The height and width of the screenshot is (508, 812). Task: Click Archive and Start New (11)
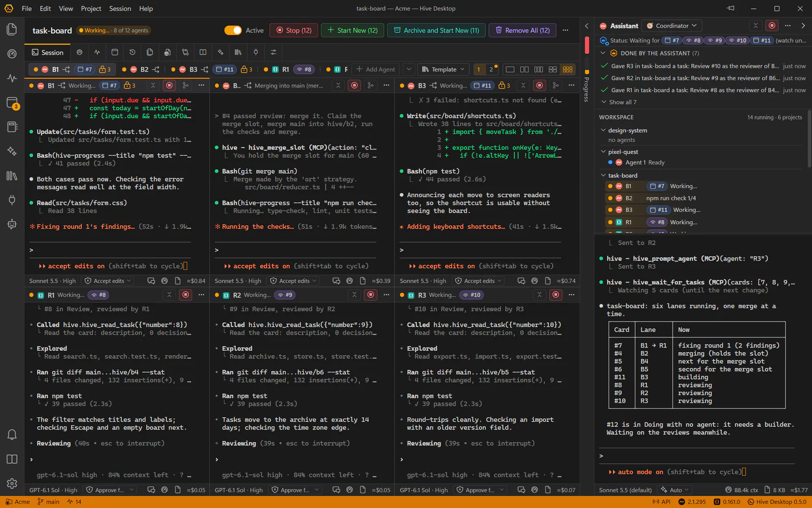click(x=436, y=30)
